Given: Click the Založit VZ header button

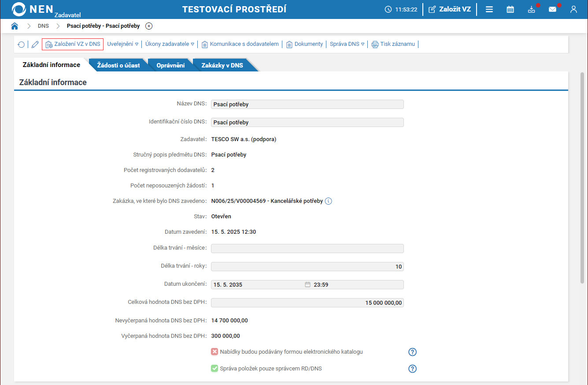Looking at the screenshot, I should pos(450,9).
